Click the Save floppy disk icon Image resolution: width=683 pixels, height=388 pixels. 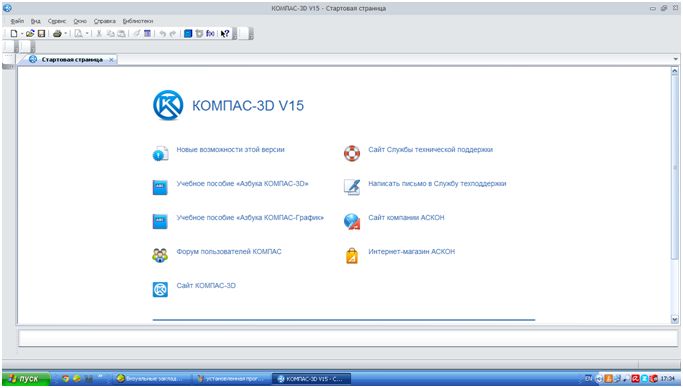click(x=41, y=34)
